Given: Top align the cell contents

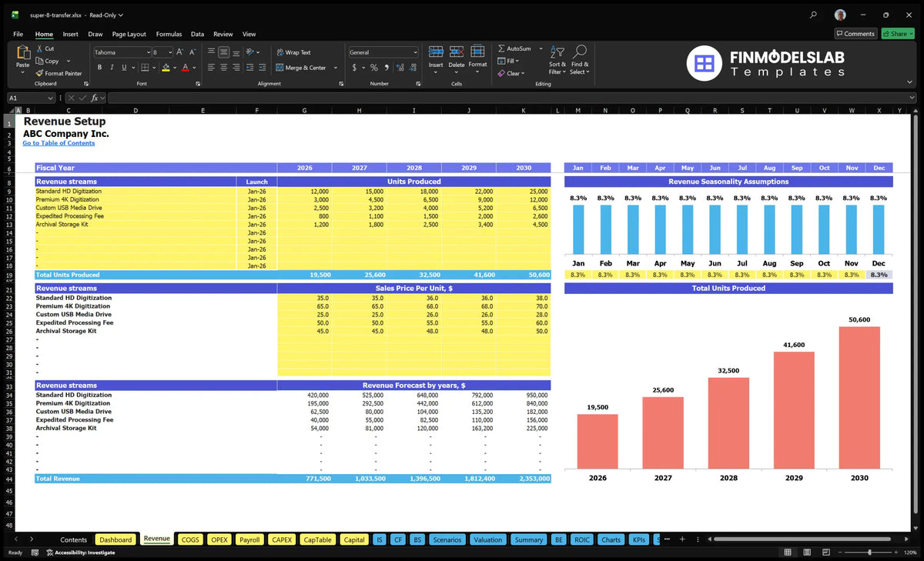Looking at the screenshot, I should coord(211,52).
